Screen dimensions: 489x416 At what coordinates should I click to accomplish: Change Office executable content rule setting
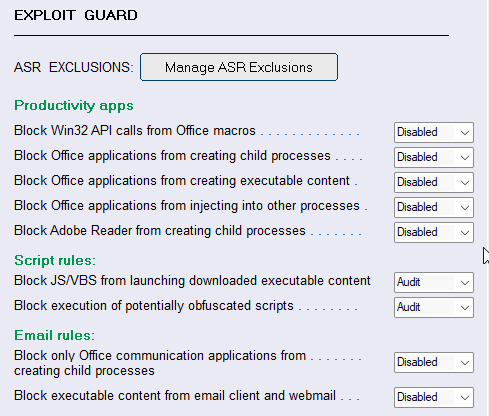(434, 182)
